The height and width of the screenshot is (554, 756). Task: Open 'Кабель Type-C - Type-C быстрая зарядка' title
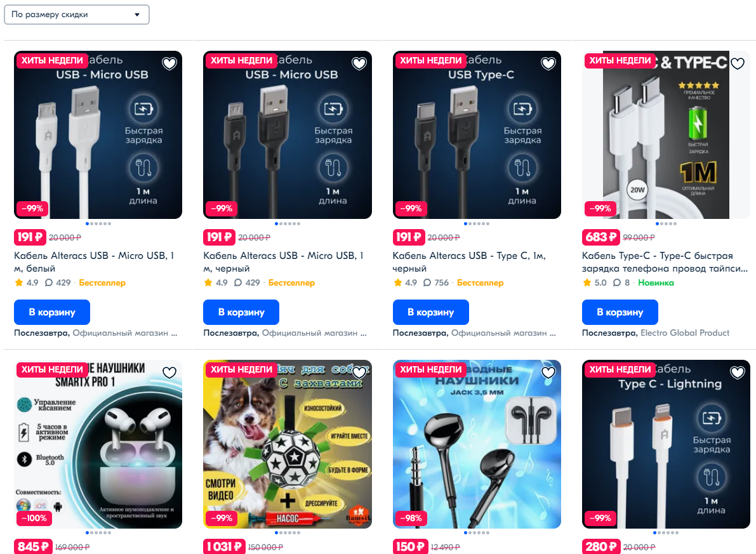point(665,262)
